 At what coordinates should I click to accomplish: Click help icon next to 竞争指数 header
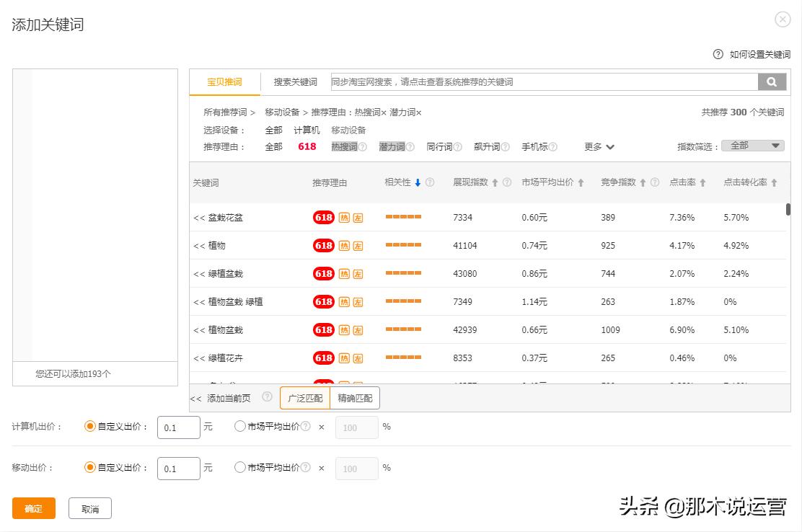pos(655,182)
